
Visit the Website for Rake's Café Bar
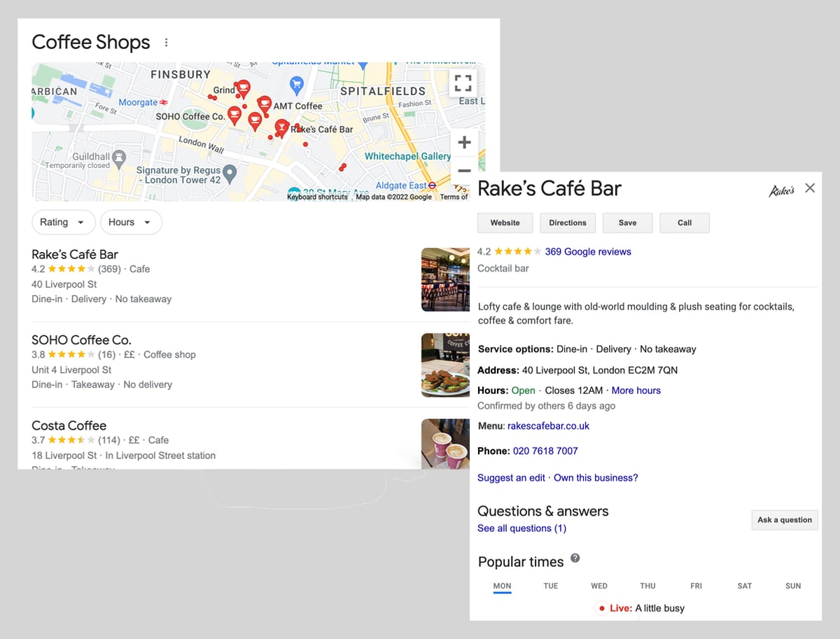pos(505,223)
